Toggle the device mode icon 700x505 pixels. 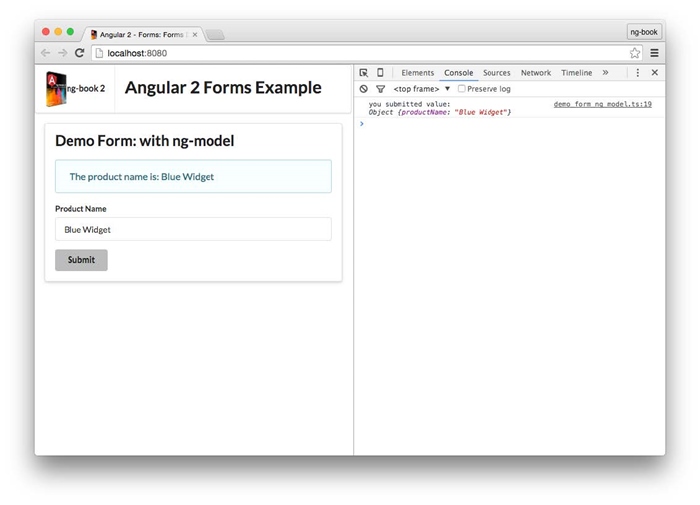tap(380, 73)
